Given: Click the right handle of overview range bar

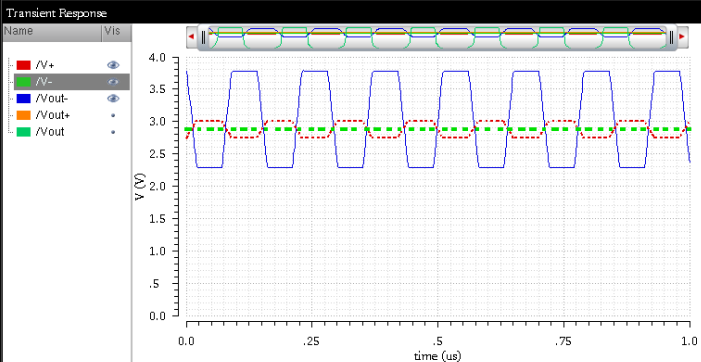Looking at the screenshot, I should (x=671, y=38).
